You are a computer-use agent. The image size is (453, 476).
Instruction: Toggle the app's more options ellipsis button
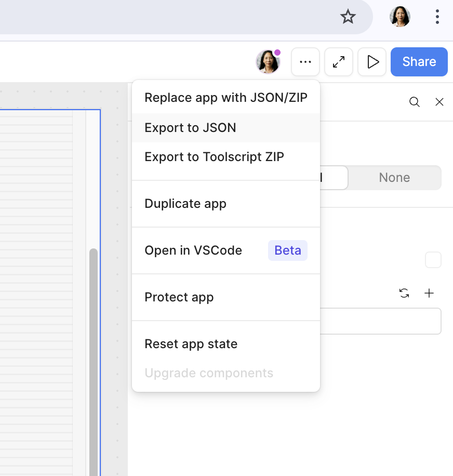(x=305, y=62)
